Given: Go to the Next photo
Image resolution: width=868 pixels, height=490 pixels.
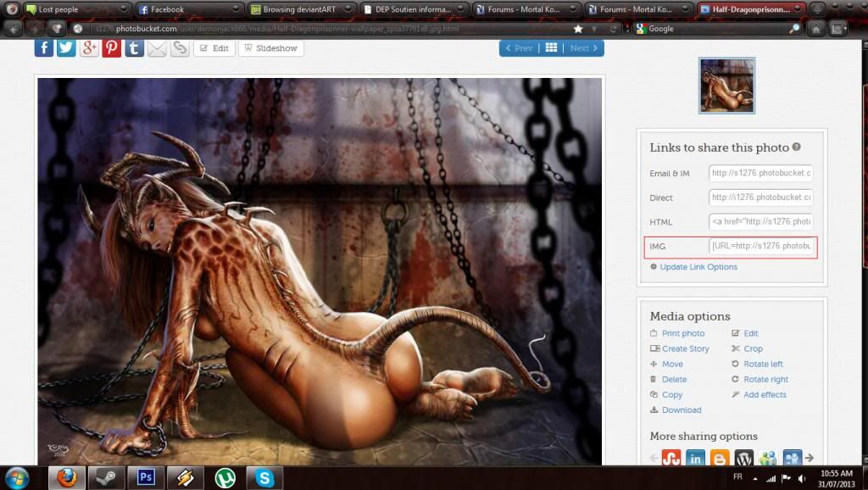Looking at the screenshot, I should click(583, 48).
